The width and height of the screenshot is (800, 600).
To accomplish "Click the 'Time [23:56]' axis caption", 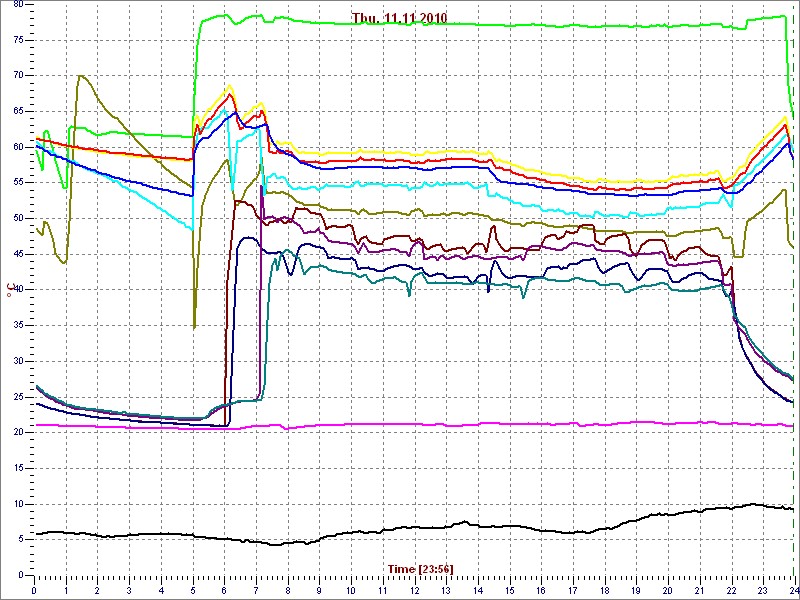I will pyautogui.click(x=421, y=568).
